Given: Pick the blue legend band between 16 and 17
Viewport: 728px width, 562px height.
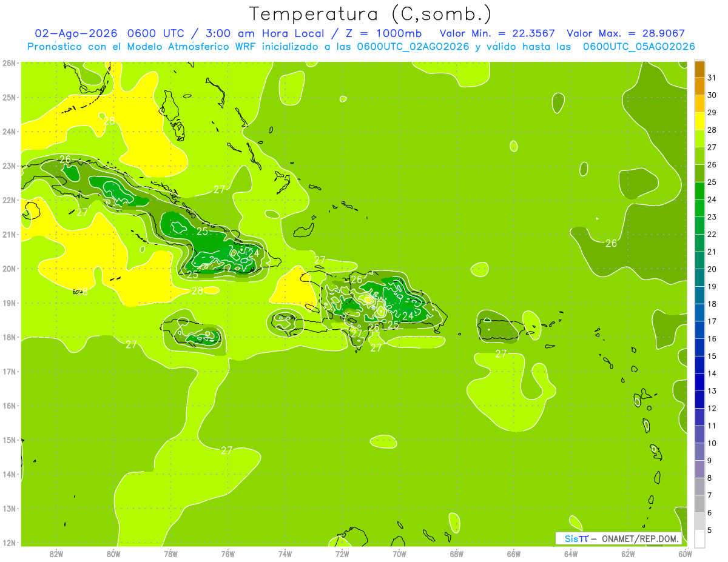Looking at the screenshot, I should point(699,330).
